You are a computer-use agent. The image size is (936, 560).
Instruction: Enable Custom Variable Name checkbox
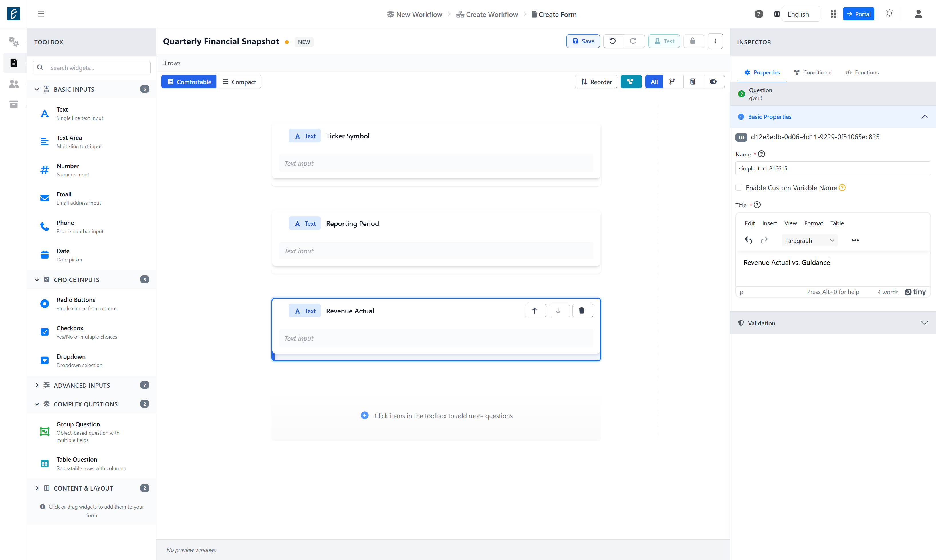(739, 188)
